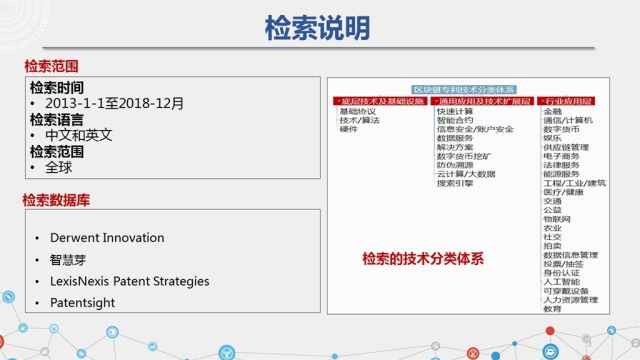Select the 通用应用及技术扩展层 red header
The image size is (640, 360).
click(482, 101)
